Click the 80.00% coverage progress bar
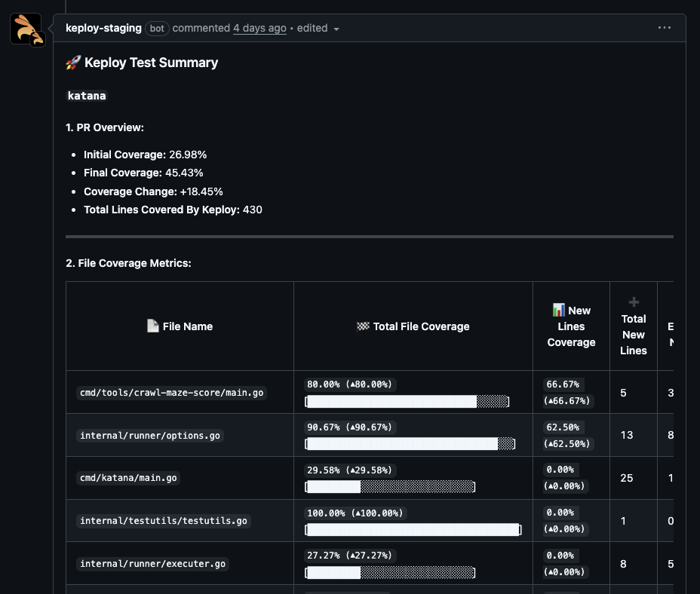The width and height of the screenshot is (700, 594). [x=407, y=402]
